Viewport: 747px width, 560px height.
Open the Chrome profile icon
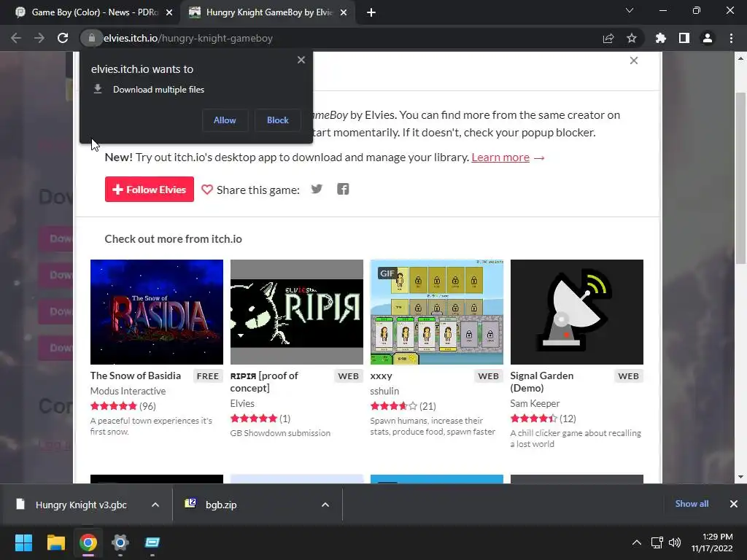pos(708,38)
